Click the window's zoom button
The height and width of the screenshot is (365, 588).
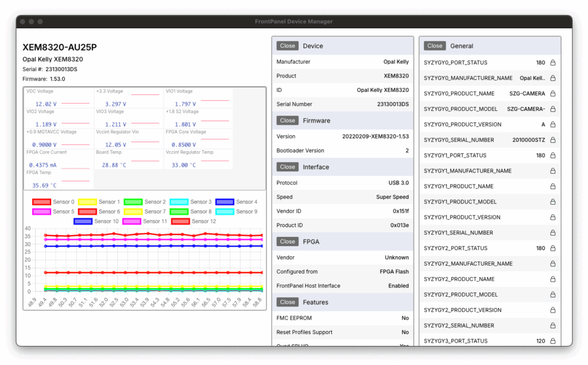coord(40,22)
